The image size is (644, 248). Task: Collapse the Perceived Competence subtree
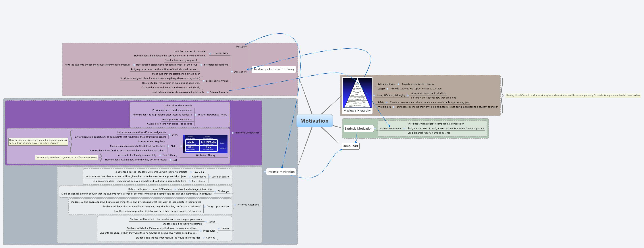pyautogui.click(x=232, y=133)
